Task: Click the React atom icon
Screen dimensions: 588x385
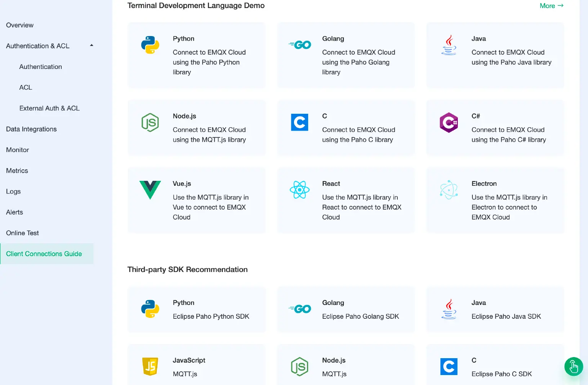Action: [300, 190]
